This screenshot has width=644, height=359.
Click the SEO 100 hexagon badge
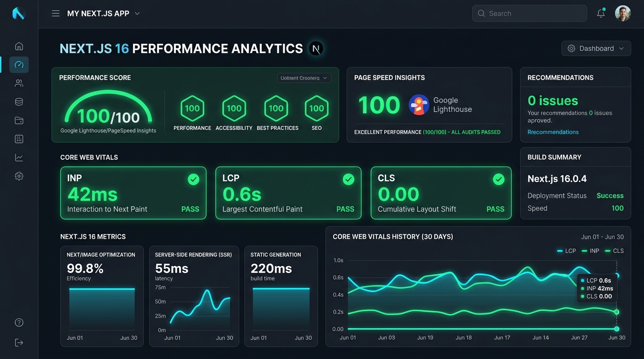pyautogui.click(x=317, y=108)
